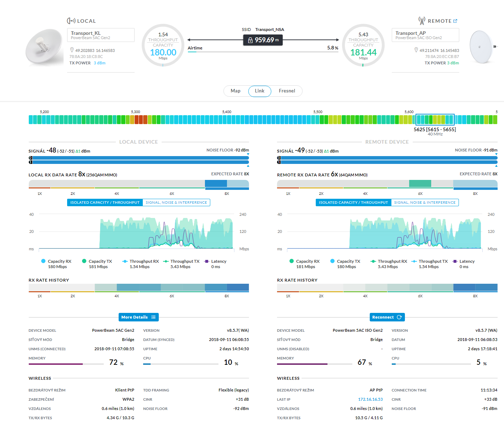Toggle remote Throughput TX legend marker
The width and height of the screenshot is (504, 432).
[414, 261]
